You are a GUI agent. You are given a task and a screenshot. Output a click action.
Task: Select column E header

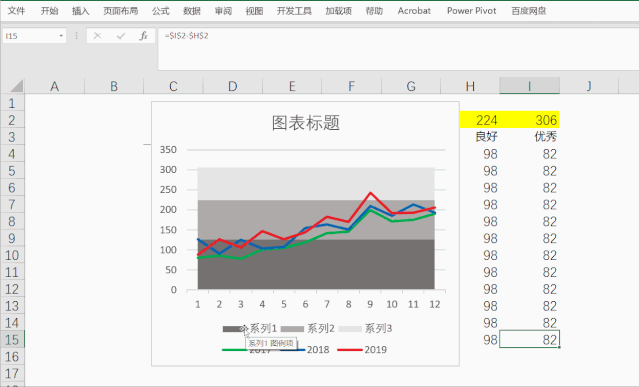click(292, 86)
